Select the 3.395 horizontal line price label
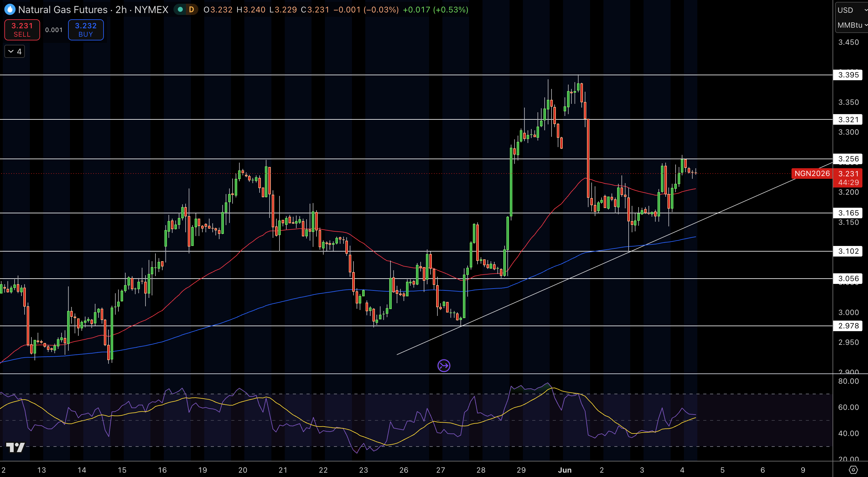Screen dimensions: 868x477 [848, 75]
